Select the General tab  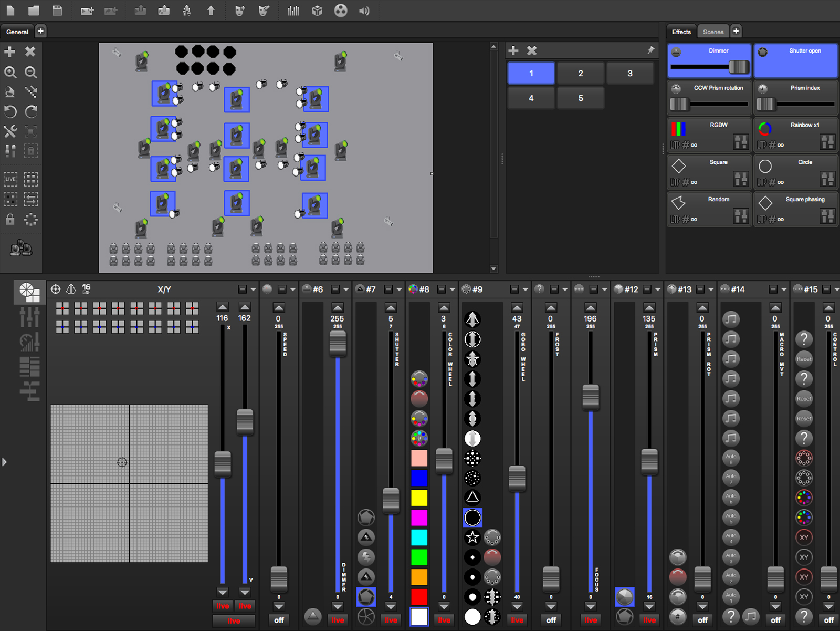(17, 32)
